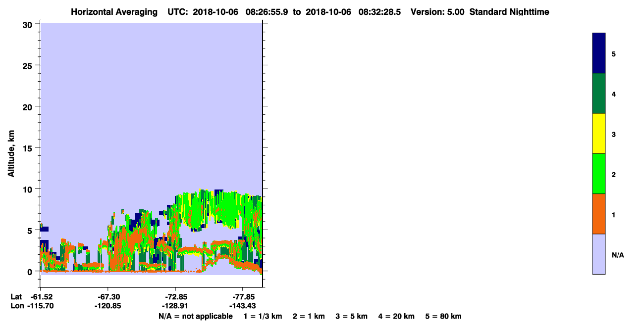Click the longitude value -120.85

click(107, 306)
